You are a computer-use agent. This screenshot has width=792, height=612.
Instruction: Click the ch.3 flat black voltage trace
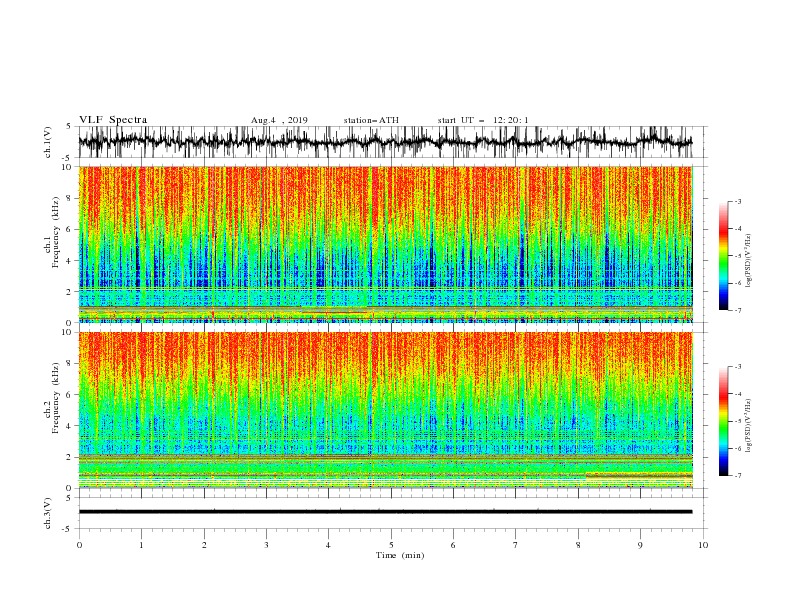click(385, 512)
